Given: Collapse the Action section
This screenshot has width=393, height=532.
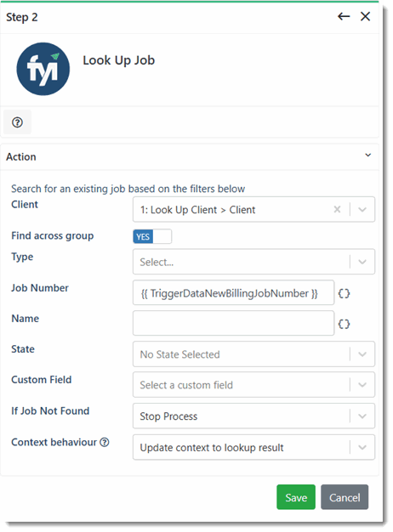Looking at the screenshot, I should pos(367,156).
